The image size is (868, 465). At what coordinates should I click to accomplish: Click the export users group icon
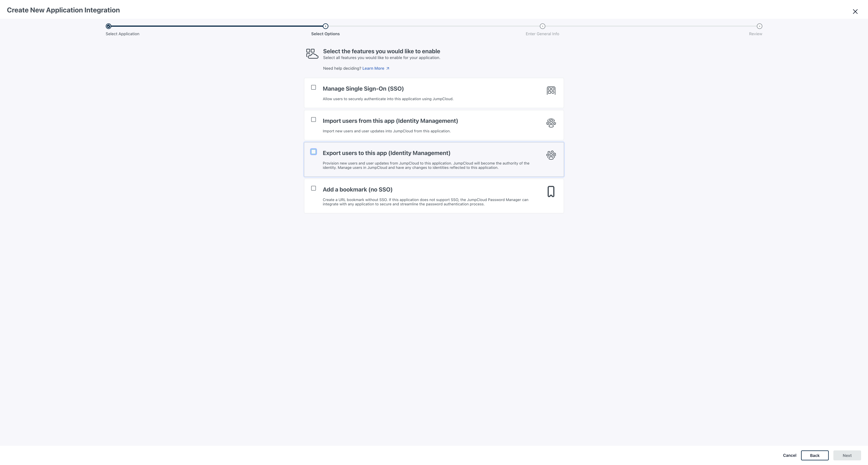point(551,155)
